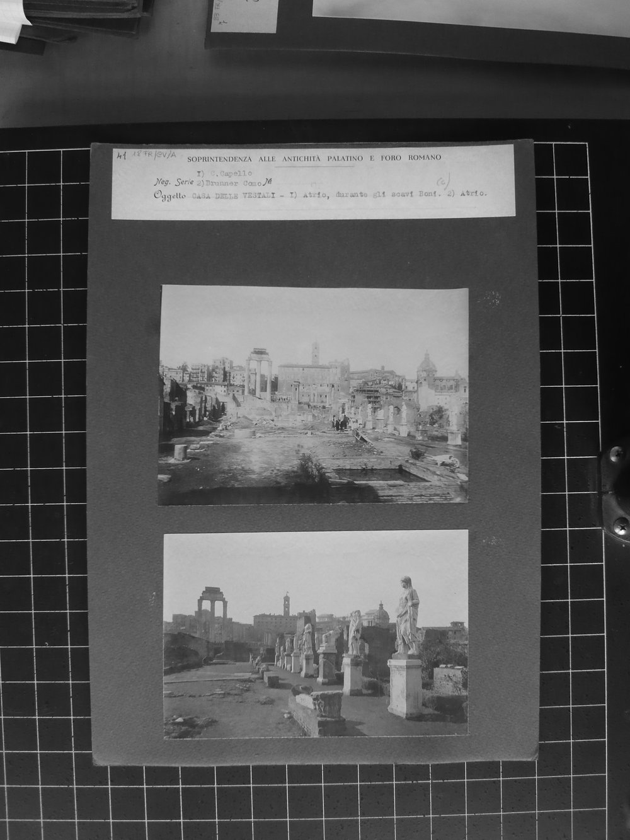Click the lower photograph with the Vestal statues

point(316,635)
